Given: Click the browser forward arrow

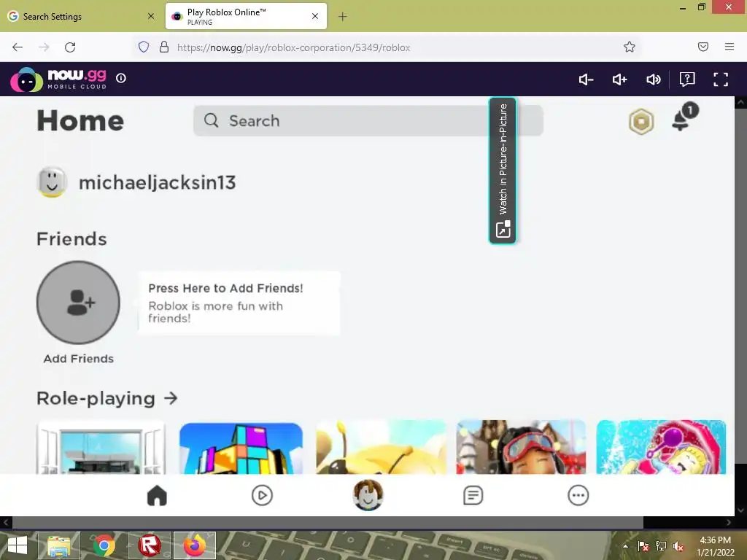Looking at the screenshot, I should 44,47.
